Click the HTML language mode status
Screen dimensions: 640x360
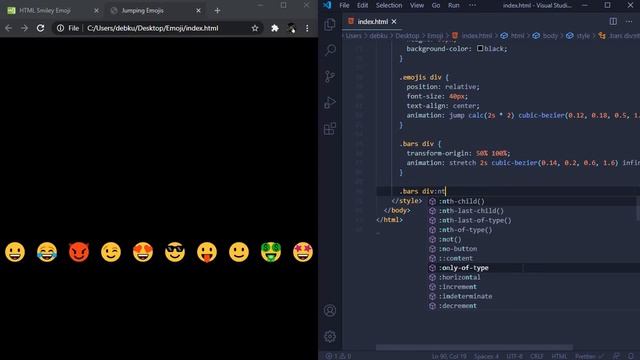click(560, 356)
